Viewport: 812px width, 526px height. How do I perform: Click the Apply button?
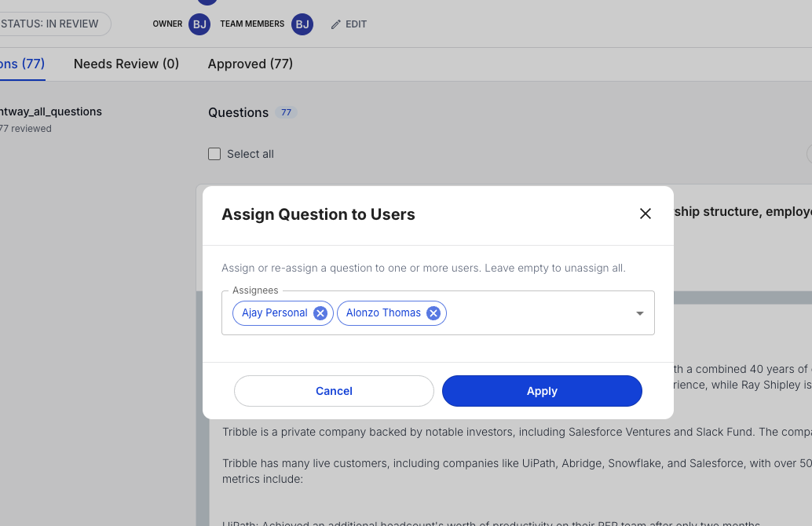coord(542,391)
